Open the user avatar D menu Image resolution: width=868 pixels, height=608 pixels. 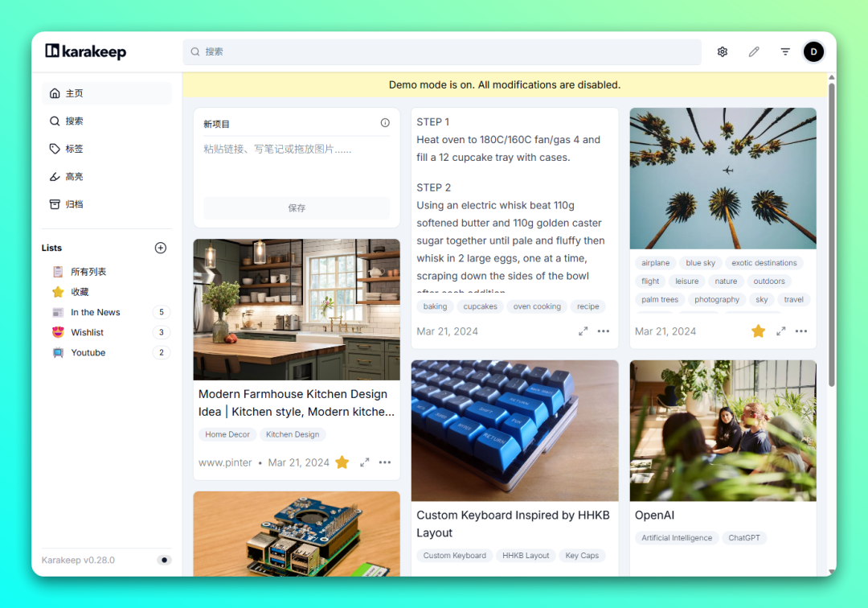coord(813,51)
